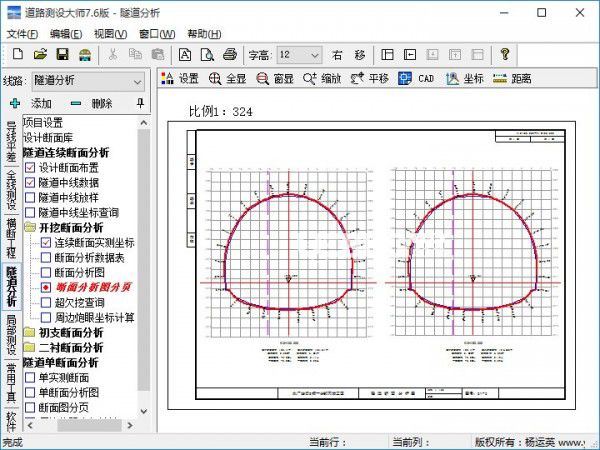Check 断面分析数据表 checkbox
The image size is (600, 450).
pyautogui.click(x=46, y=258)
